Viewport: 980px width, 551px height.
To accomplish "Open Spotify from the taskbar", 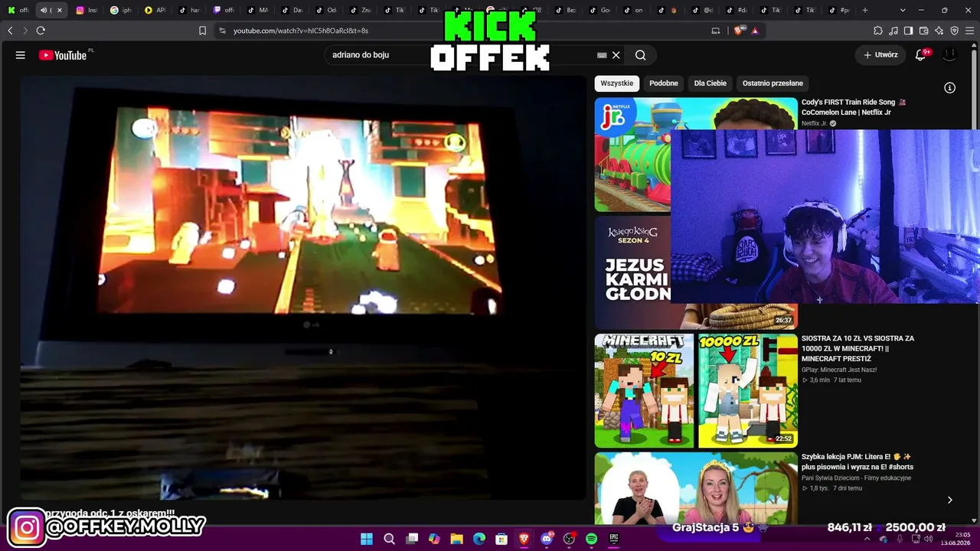I will pos(591,539).
